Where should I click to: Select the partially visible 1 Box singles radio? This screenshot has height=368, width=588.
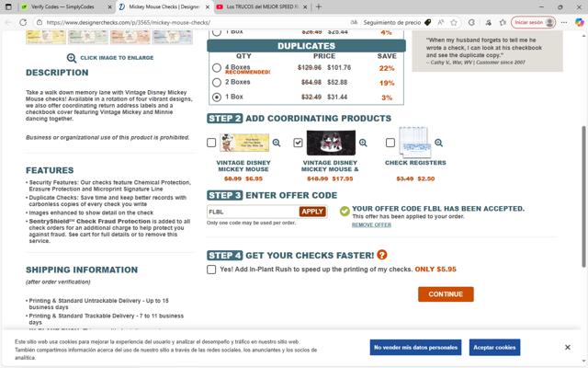(x=217, y=32)
